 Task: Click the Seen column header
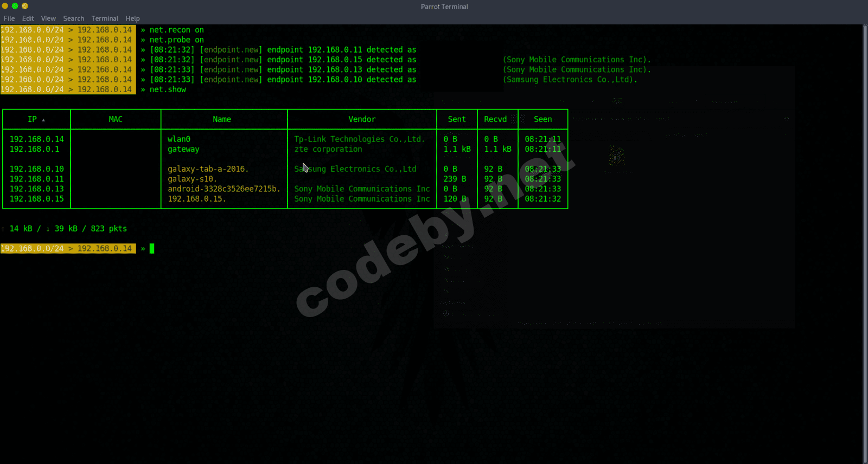click(542, 119)
